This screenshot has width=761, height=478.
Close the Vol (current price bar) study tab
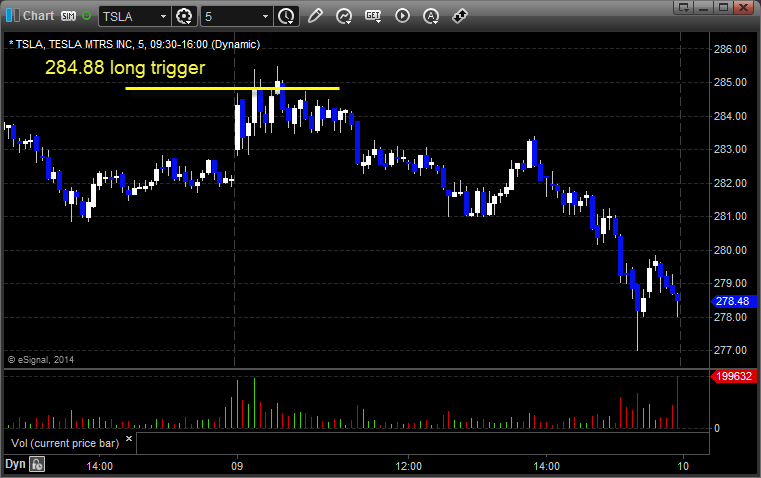point(129,439)
